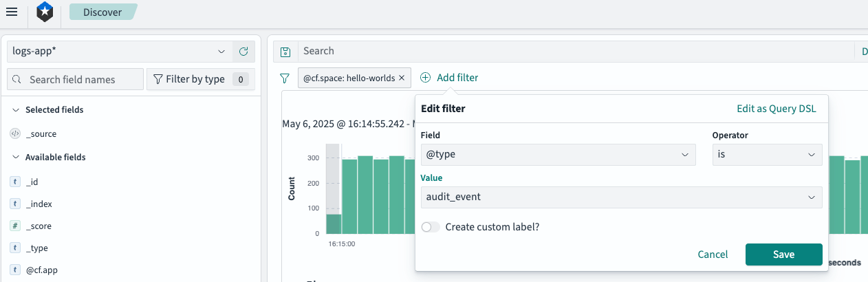The height and width of the screenshot is (282, 868).
Task: Click the text type icon beside _id
Action: [15, 182]
